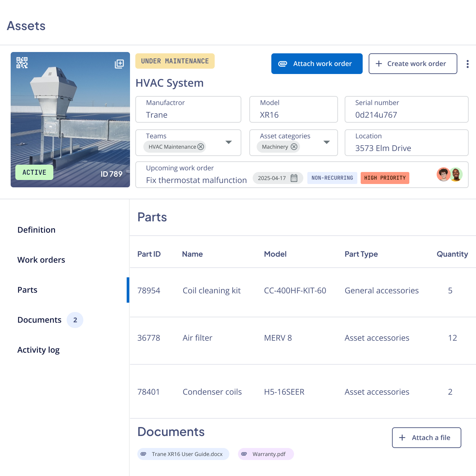The width and height of the screenshot is (476, 476).
Task: Switch to the Definition tab
Action: [x=36, y=230]
